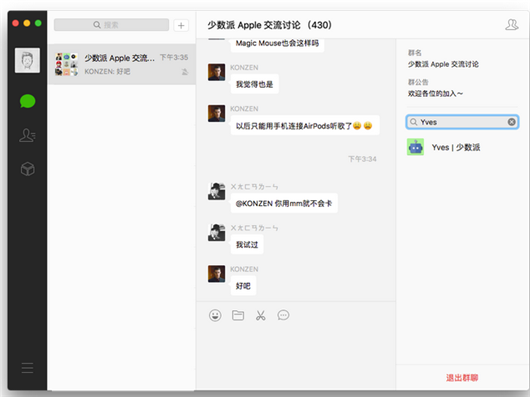Click the green zoom window button
Image resolution: width=530 pixels, height=397 pixels.
[38, 23]
